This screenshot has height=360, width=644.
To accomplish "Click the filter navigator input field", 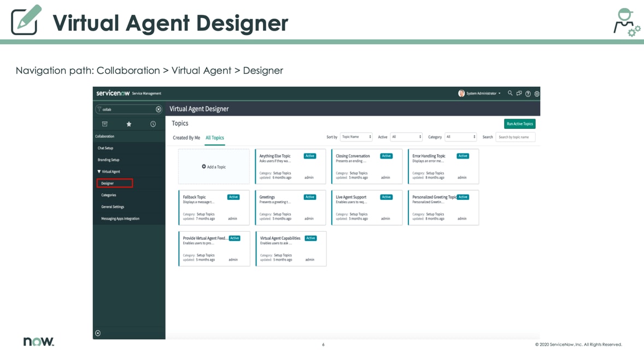I will [x=128, y=109].
